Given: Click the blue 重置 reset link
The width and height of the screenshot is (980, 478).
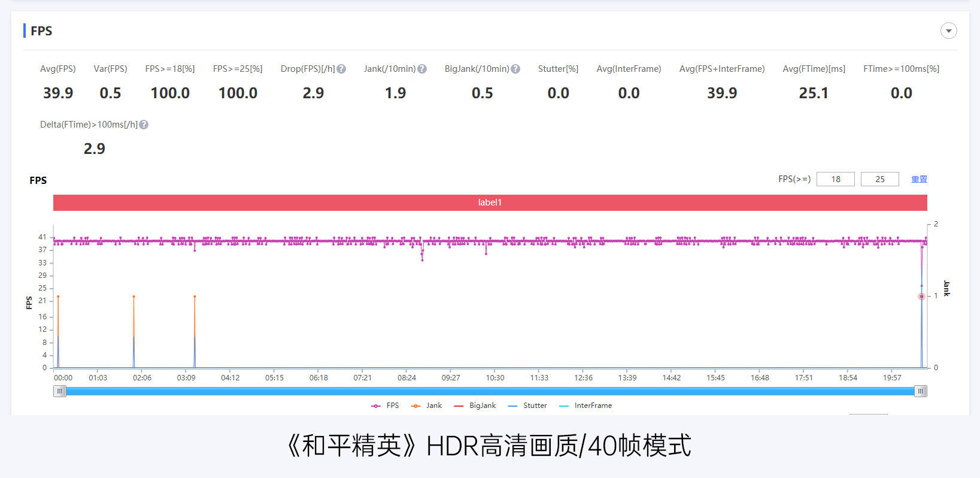Looking at the screenshot, I should (x=919, y=179).
